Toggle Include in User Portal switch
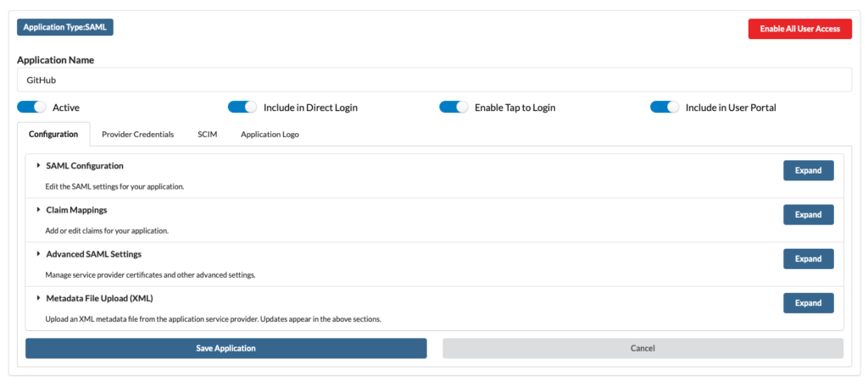868x392 pixels. pos(665,108)
